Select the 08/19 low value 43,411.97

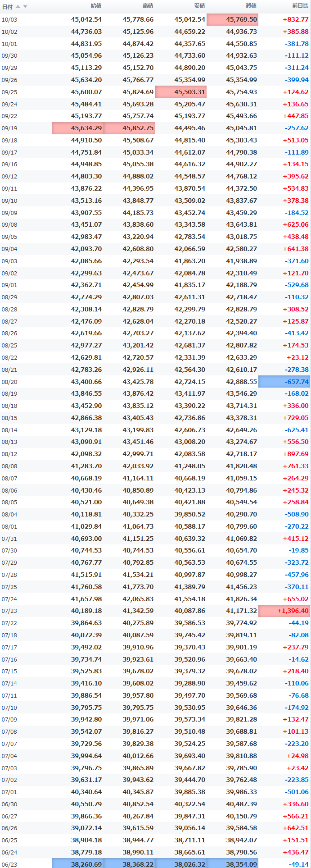(190, 393)
